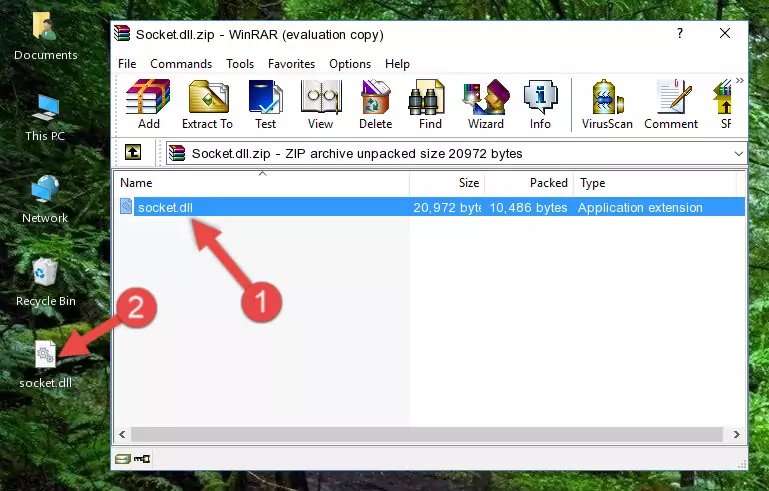Click the View toolbar icon

[321, 104]
